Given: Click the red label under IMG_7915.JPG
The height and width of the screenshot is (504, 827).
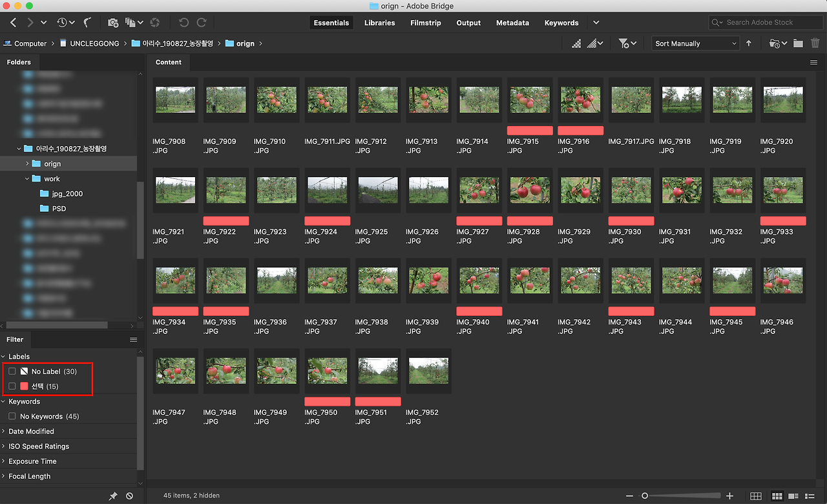Looking at the screenshot, I should [530, 131].
